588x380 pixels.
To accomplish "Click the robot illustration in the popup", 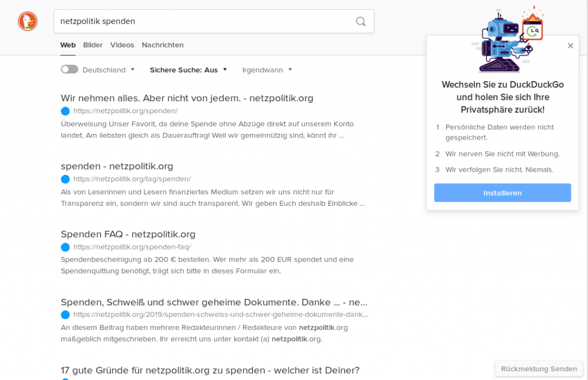I will (x=507, y=41).
